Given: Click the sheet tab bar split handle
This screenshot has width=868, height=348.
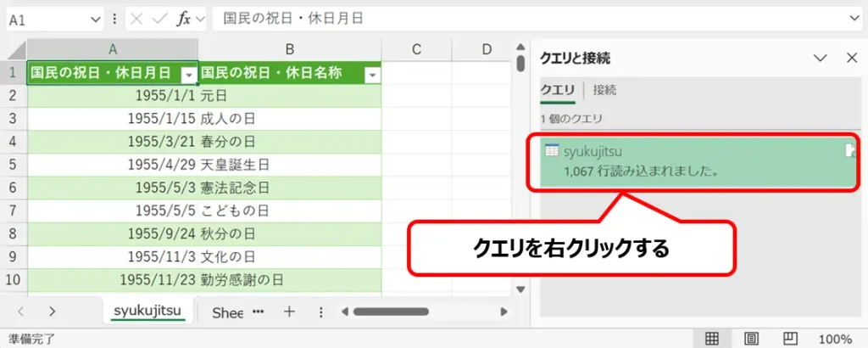Looking at the screenshot, I should point(320,312).
